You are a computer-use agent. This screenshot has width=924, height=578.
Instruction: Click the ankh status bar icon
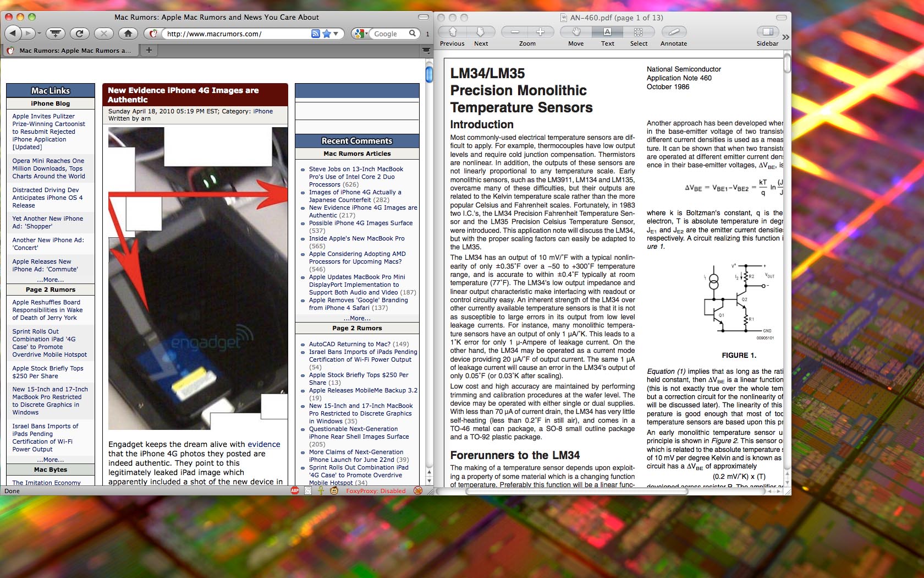321,490
